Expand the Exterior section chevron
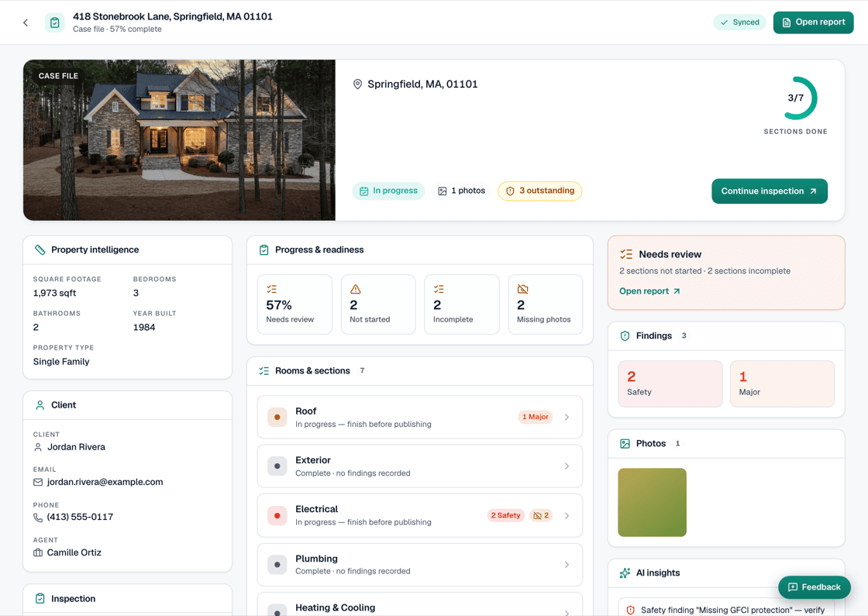 point(567,466)
